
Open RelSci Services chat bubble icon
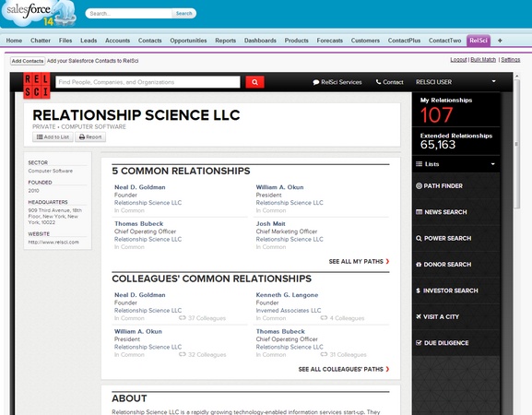pos(316,82)
